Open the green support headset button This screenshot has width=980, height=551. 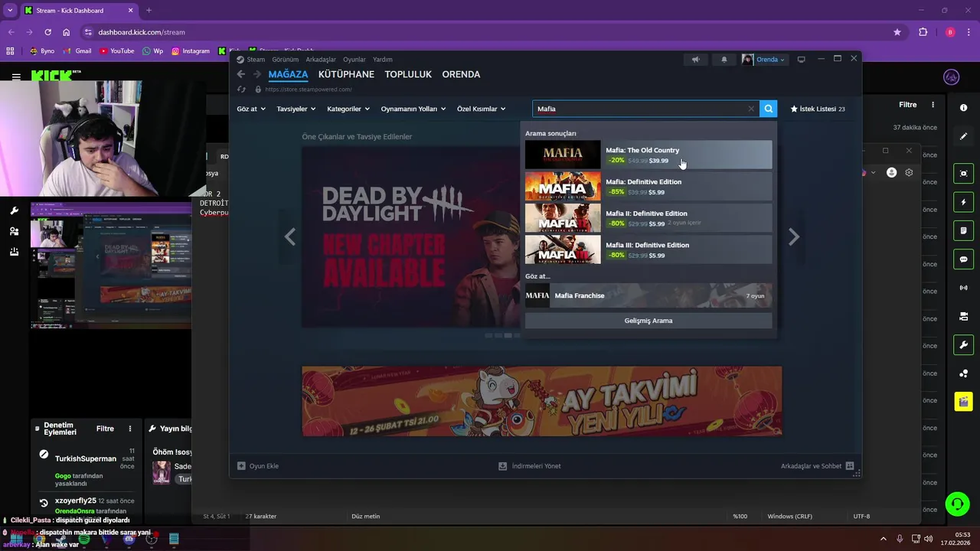pos(957,504)
